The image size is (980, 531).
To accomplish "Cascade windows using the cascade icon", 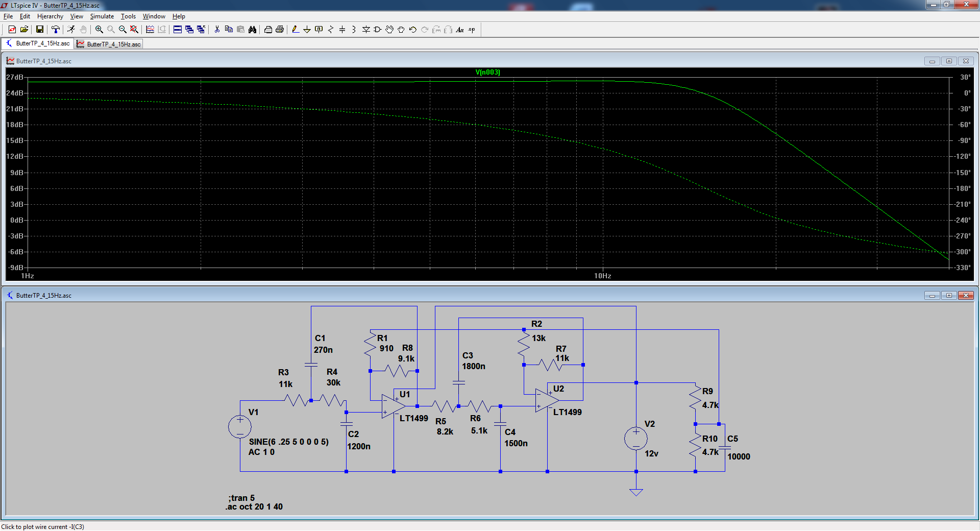I will click(x=189, y=30).
